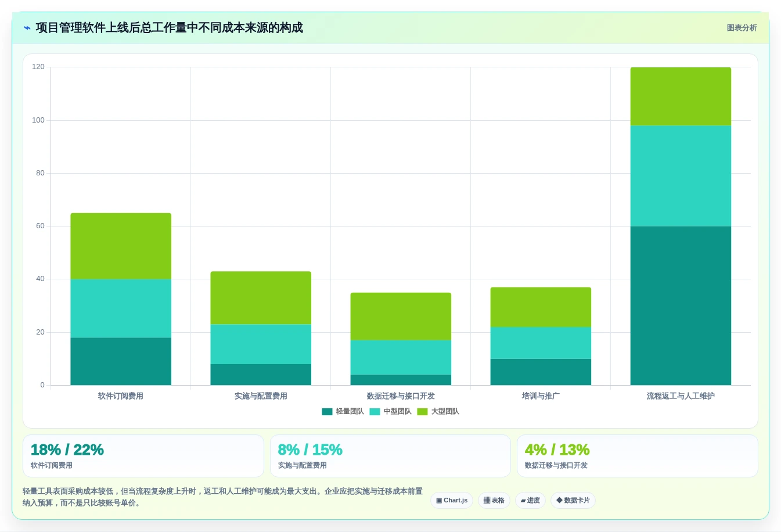Click the 轻量团队 segment of 实施与配置费用 bar
Screen dimensions: 781x532
(261, 375)
